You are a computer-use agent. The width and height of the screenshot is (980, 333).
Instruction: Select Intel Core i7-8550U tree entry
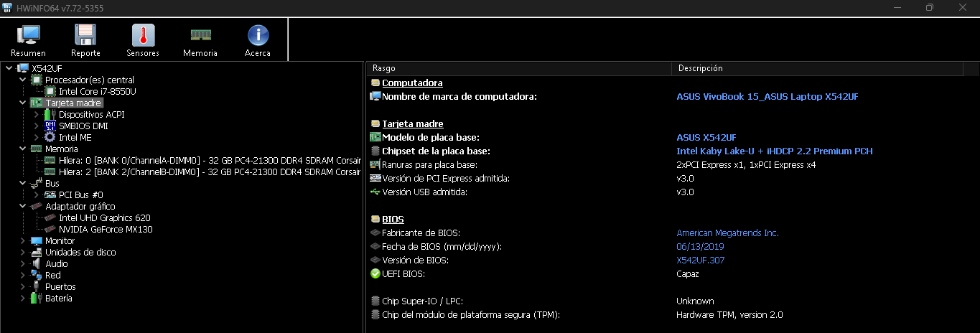[x=98, y=91]
